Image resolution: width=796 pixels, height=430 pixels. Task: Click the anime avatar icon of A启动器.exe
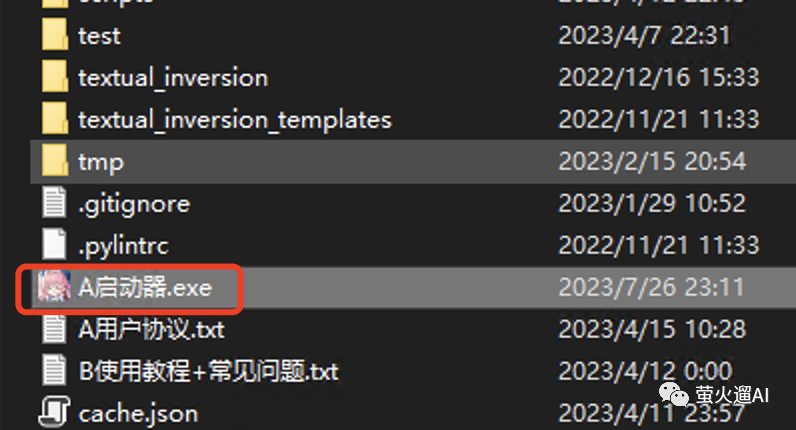[x=54, y=287]
